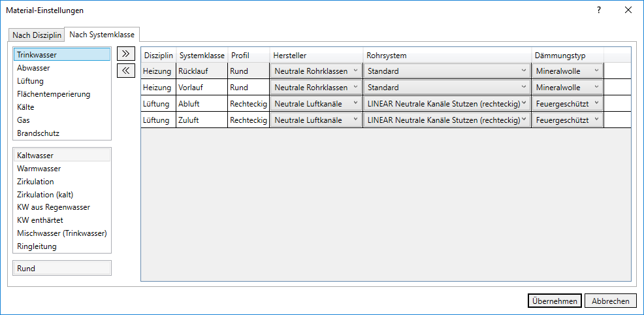The image size is (644, 315).
Task: Open the help question mark button
Action: click(x=599, y=10)
